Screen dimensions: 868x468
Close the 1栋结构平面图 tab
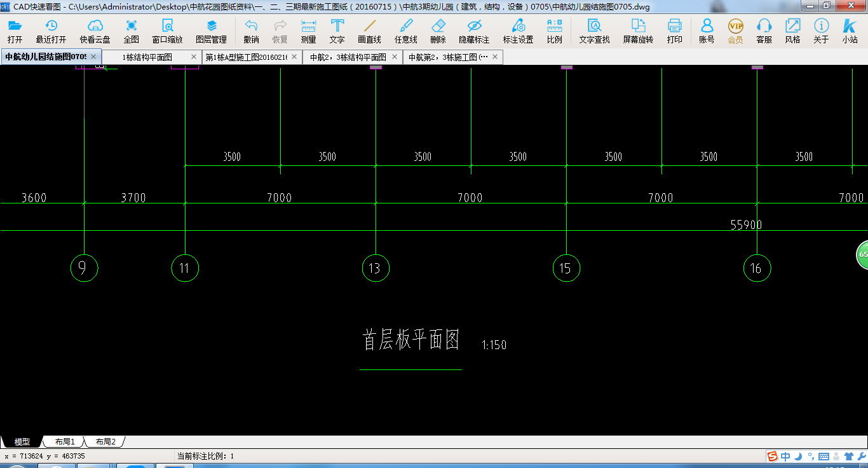click(x=194, y=57)
